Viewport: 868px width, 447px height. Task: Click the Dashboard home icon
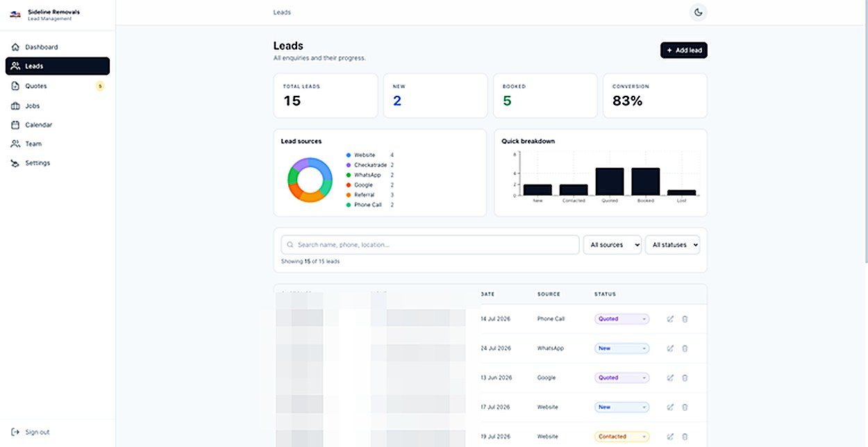pyautogui.click(x=15, y=47)
